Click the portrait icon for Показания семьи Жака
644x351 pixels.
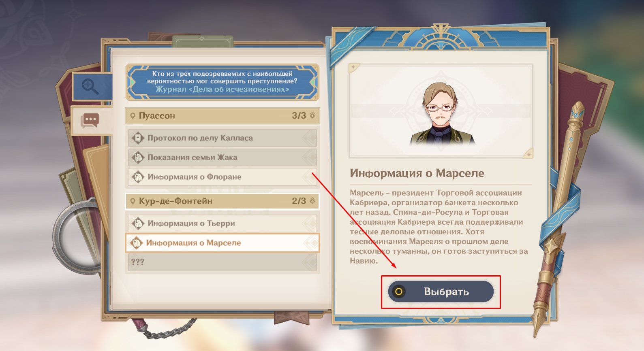138,157
